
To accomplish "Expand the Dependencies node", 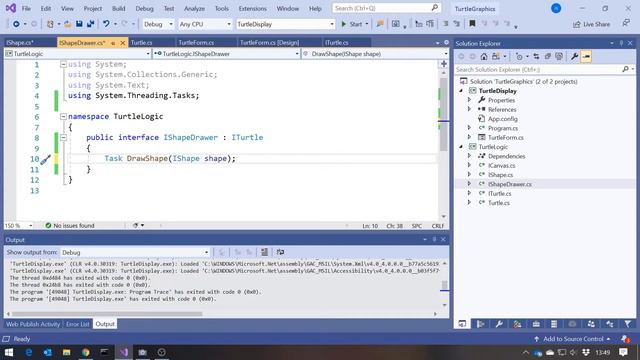I will (469, 156).
